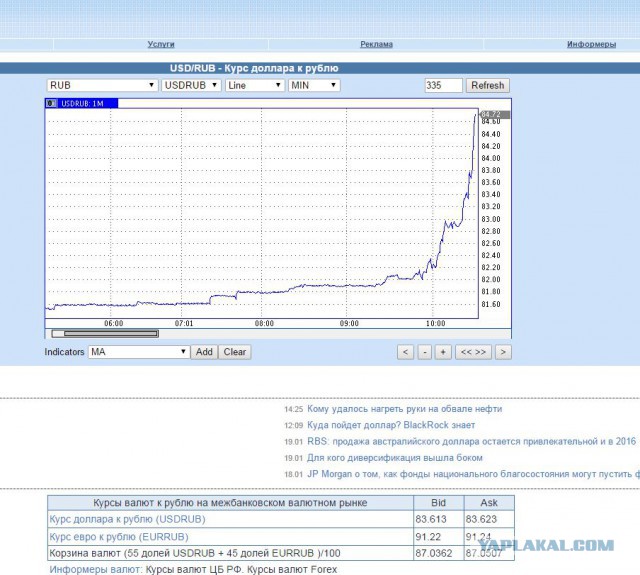Zoom out chart with minus button
640x575 pixels.
tap(424, 352)
